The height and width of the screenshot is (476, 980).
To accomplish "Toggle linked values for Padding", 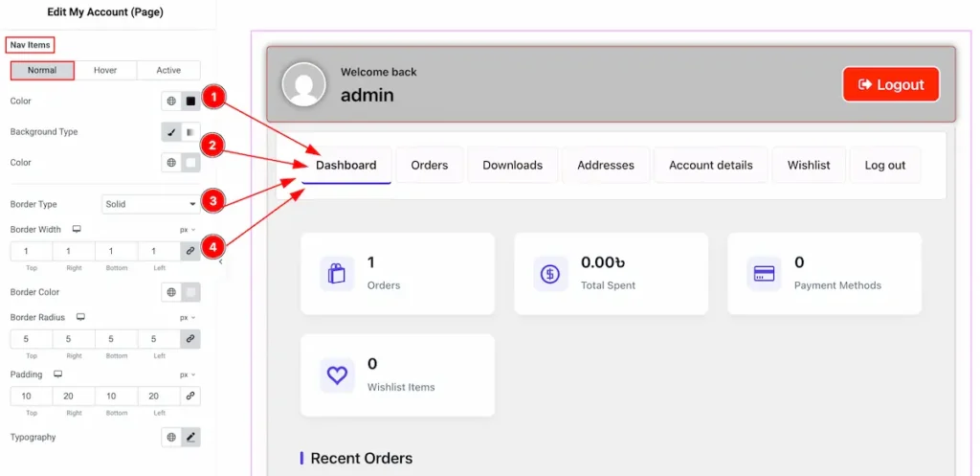I will point(190,396).
